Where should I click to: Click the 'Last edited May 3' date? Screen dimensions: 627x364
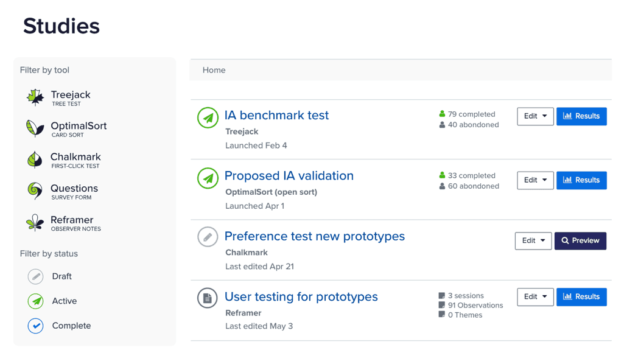(259, 326)
